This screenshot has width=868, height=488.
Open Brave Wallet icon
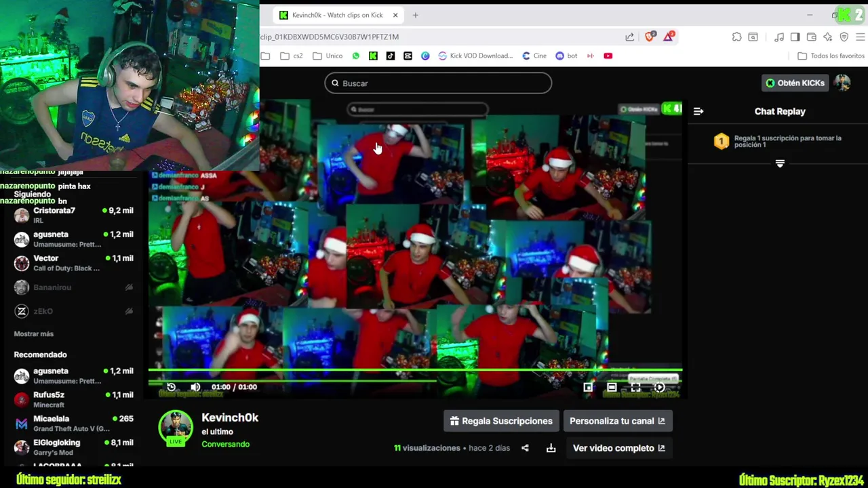pyautogui.click(x=811, y=37)
